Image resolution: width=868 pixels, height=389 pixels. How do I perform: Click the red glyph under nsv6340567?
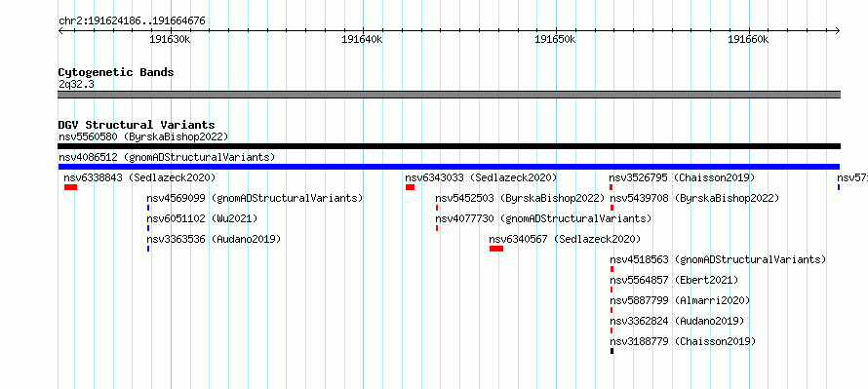point(496,249)
